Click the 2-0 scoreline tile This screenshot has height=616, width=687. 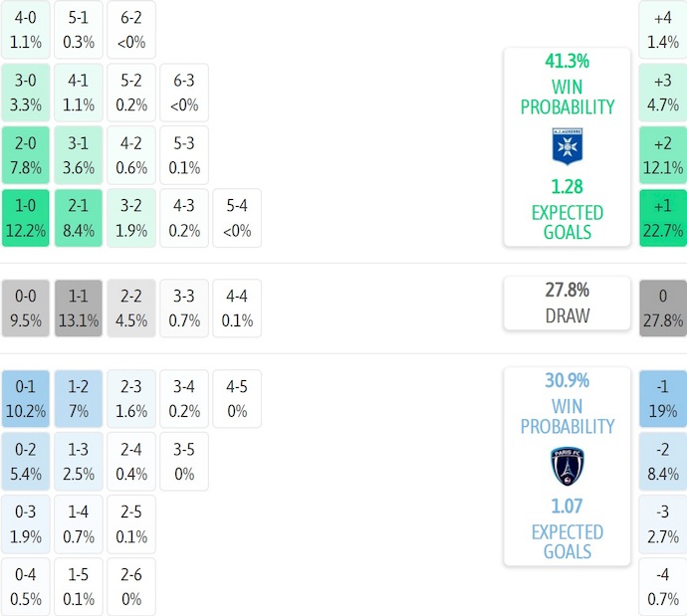(x=26, y=155)
